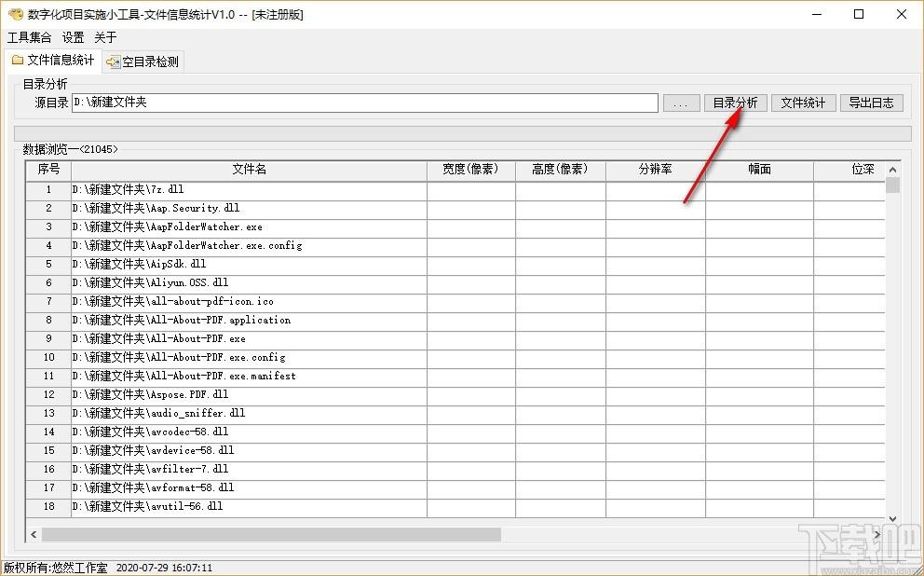Click the 分辨率 column header
This screenshot has height=576, width=924.
click(x=656, y=170)
